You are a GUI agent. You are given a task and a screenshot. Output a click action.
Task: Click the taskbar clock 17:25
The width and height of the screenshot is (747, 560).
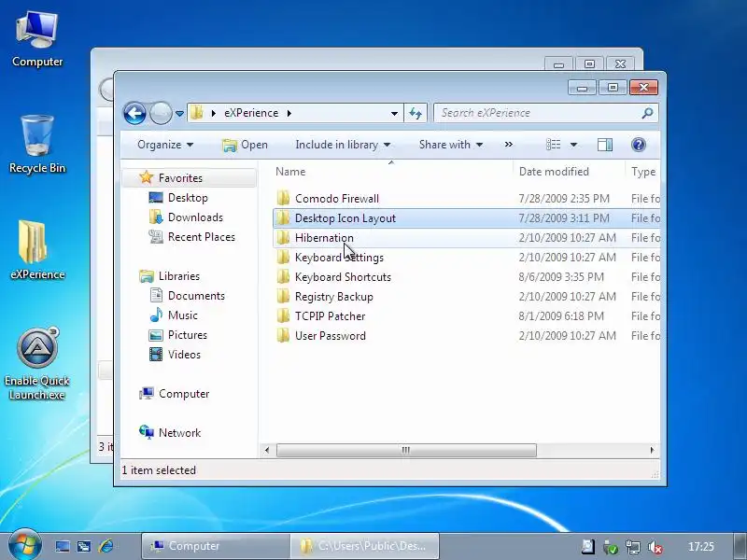701,547
